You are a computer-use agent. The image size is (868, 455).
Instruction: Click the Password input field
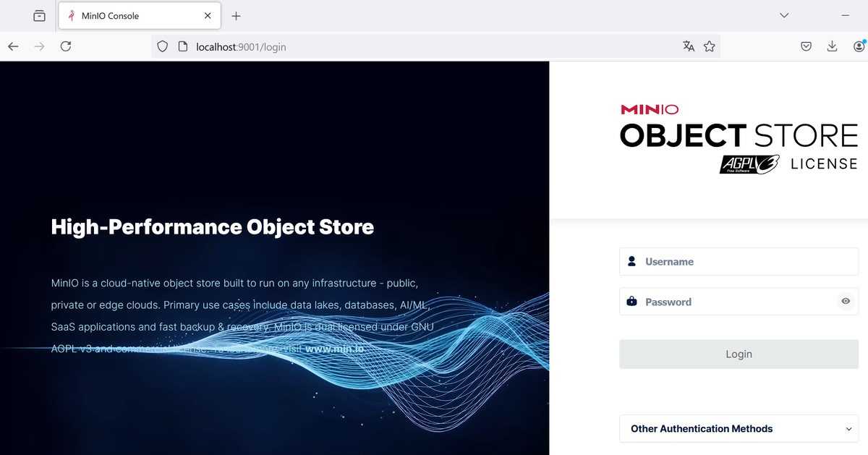click(739, 302)
